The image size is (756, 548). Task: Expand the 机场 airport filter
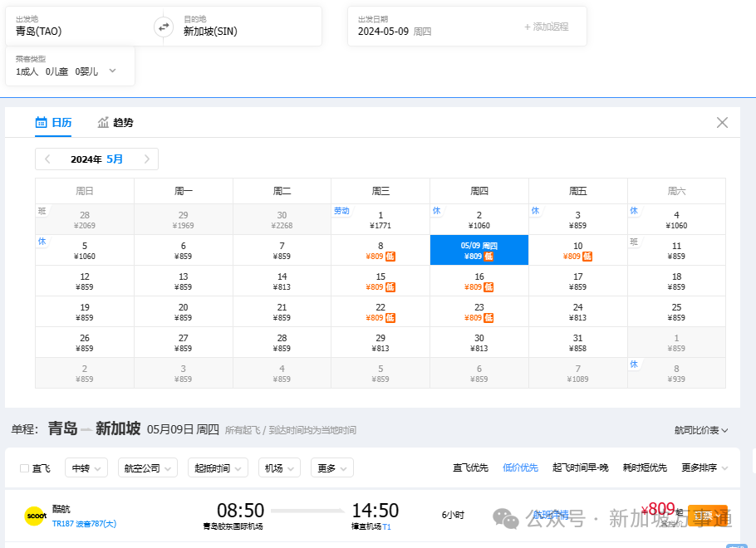pyautogui.click(x=279, y=467)
